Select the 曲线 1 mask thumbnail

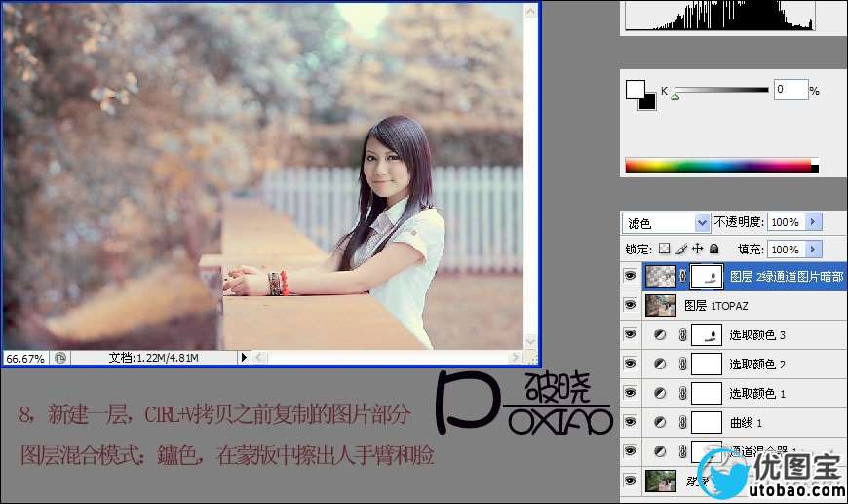707,422
